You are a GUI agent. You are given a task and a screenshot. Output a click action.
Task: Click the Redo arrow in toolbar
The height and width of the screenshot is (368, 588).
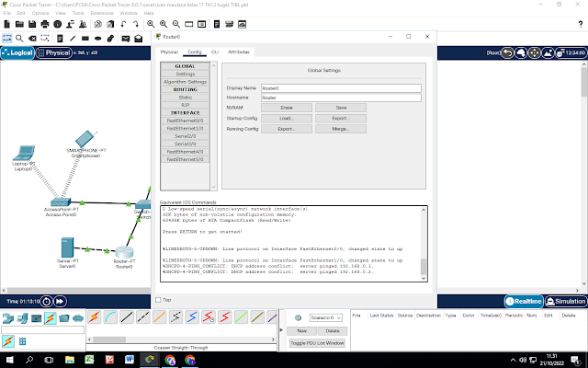point(136,24)
